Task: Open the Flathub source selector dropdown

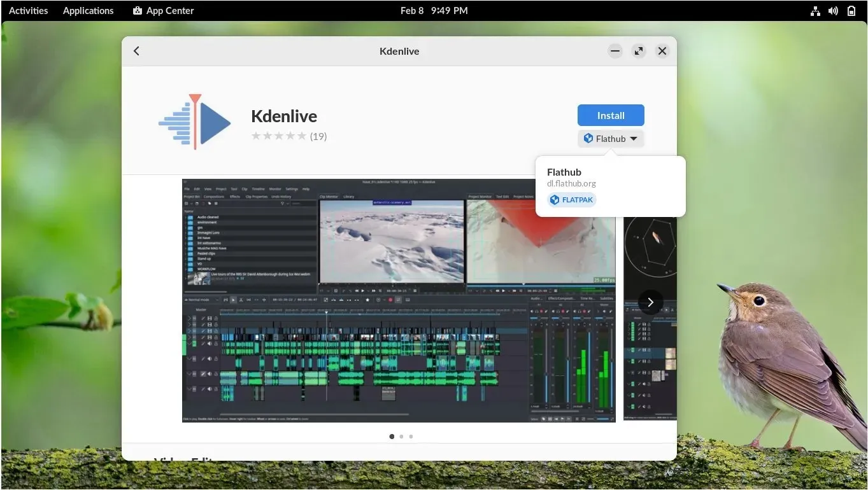Action: click(634, 138)
